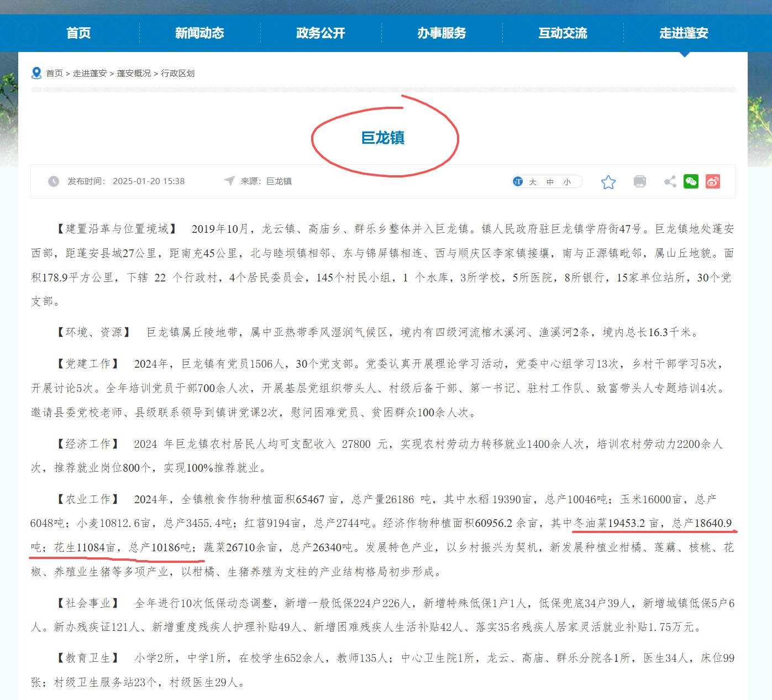Go to the 办事服务 menu
Viewport: 772px width, 700px height.
pyautogui.click(x=442, y=33)
